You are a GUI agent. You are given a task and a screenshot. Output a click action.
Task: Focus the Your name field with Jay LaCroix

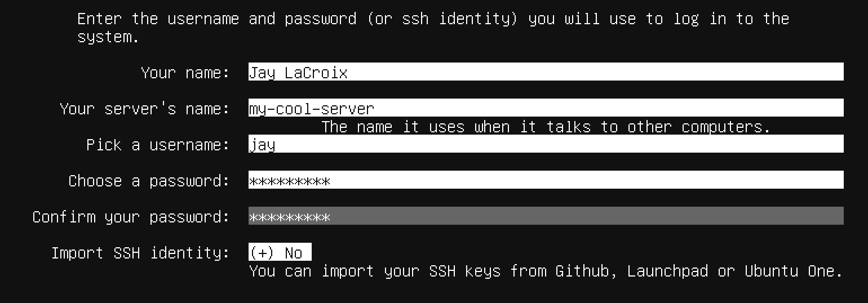(546, 72)
